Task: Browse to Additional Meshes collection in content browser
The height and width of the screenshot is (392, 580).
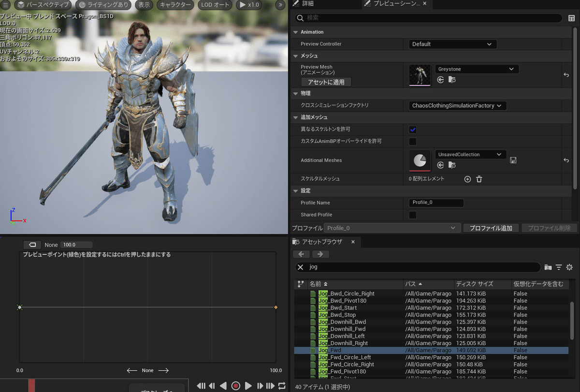Action: coord(452,165)
